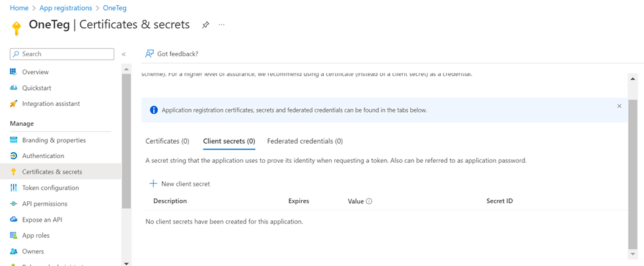Open Quickstart via its cloud icon

13,87
